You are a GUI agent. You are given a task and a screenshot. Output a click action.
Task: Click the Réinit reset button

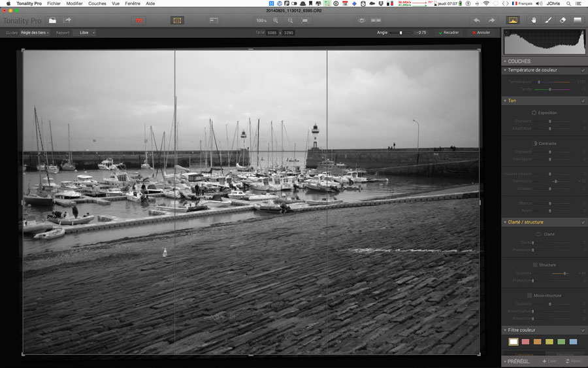point(573,361)
